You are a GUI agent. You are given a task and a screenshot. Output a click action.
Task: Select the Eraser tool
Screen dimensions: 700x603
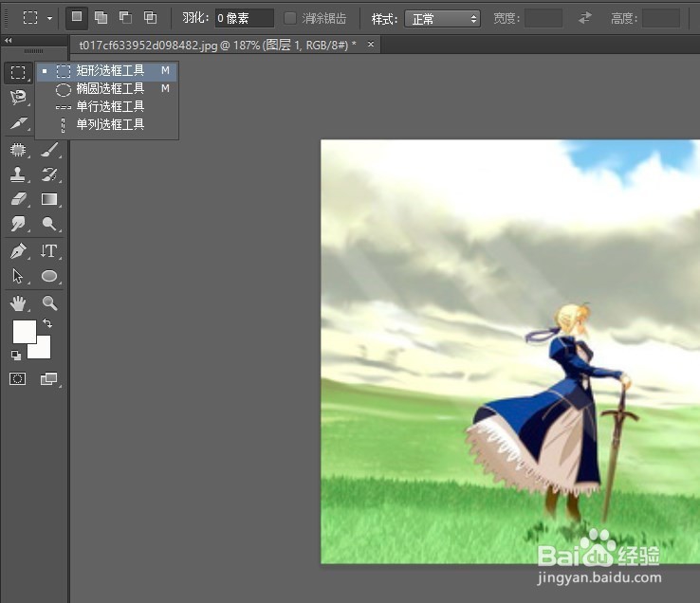click(18, 199)
